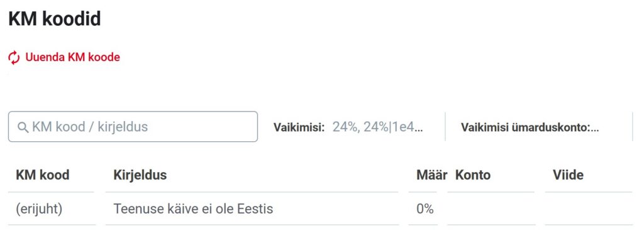Click the ellipsis after Vaikimisi ümarduskonto
The height and width of the screenshot is (230, 644).
click(x=594, y=128)
